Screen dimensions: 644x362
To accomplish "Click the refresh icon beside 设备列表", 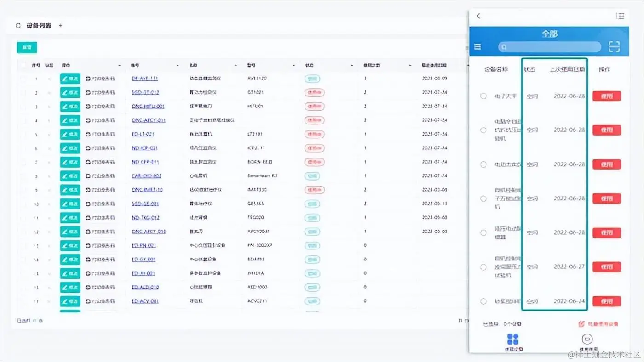I will [x=18, y=26].
